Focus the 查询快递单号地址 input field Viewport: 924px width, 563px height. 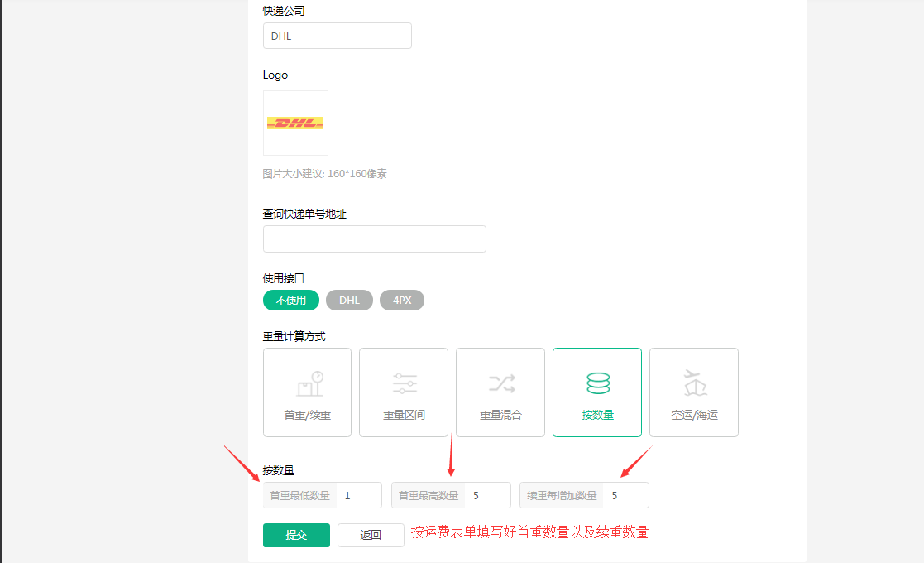374,238
